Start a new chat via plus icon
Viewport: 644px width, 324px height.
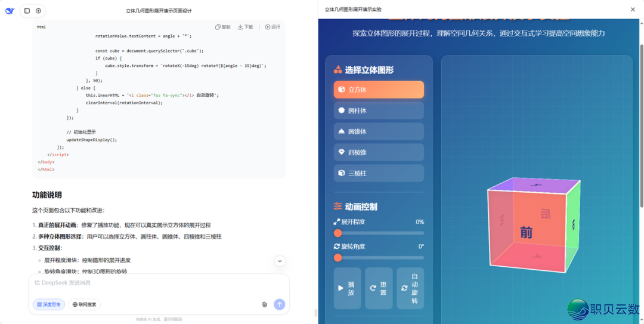click(x=38, y=11)
